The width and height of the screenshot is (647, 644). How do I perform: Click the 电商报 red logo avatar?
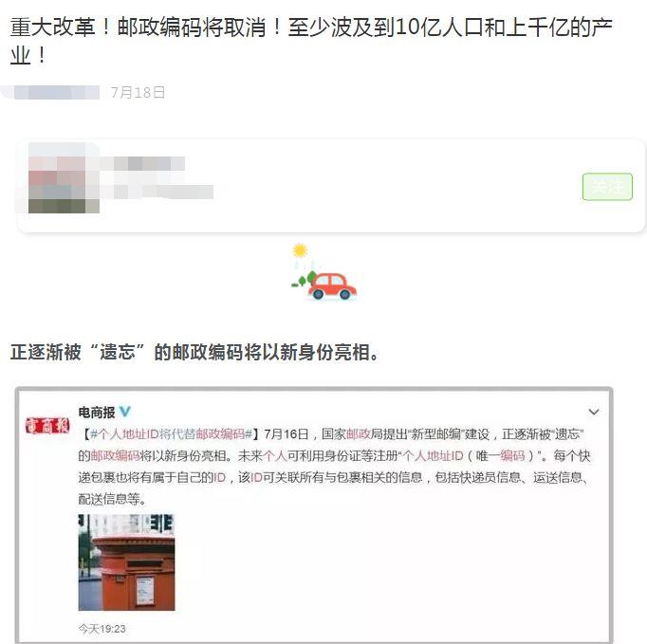(47, 426)
